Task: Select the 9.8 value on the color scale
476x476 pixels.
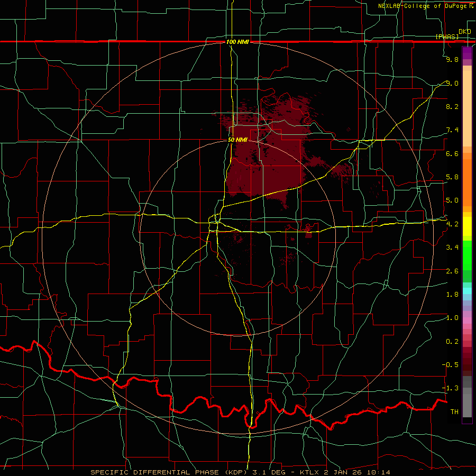Action: 452,59
